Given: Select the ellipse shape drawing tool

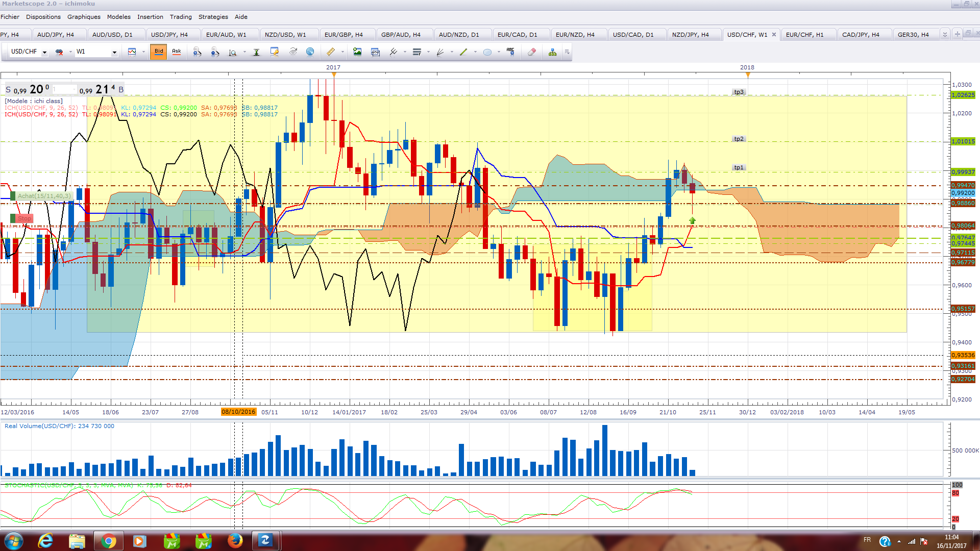Looking at the screenshot, I should [487, 52].
